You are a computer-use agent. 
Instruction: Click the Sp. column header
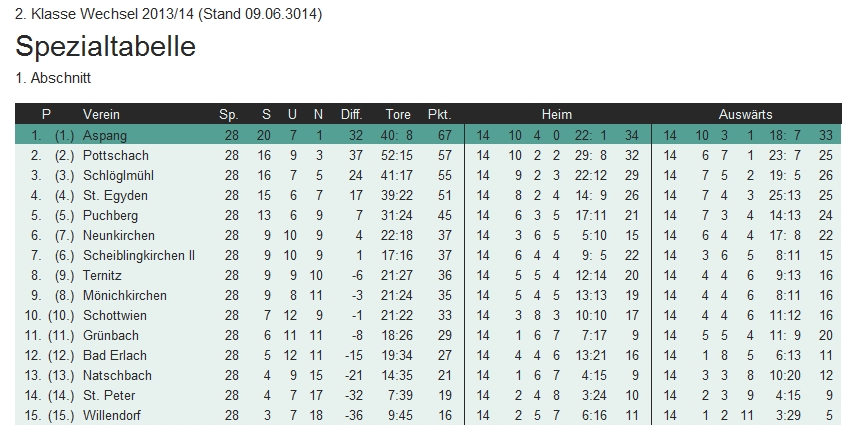tap(229, 114)
